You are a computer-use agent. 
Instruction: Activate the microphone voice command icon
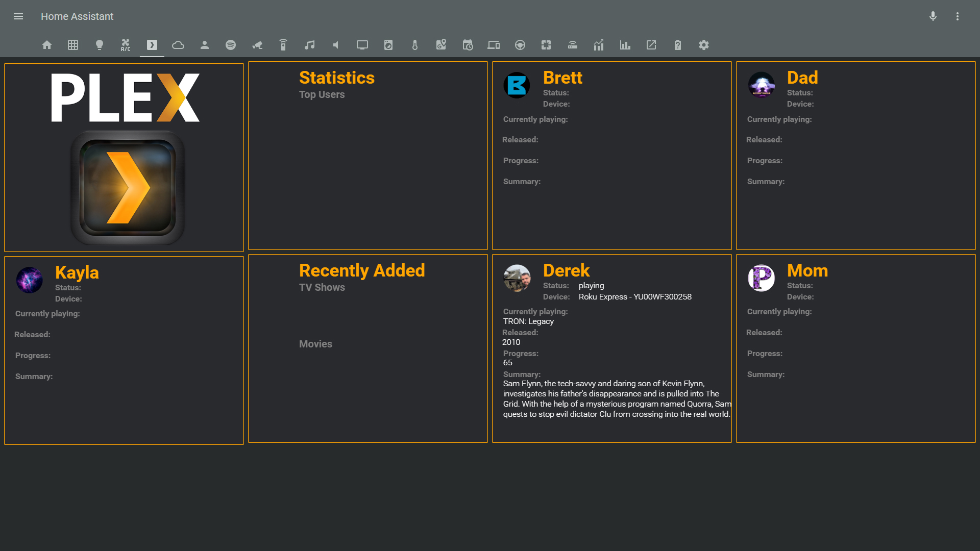[x=933, y=16]
